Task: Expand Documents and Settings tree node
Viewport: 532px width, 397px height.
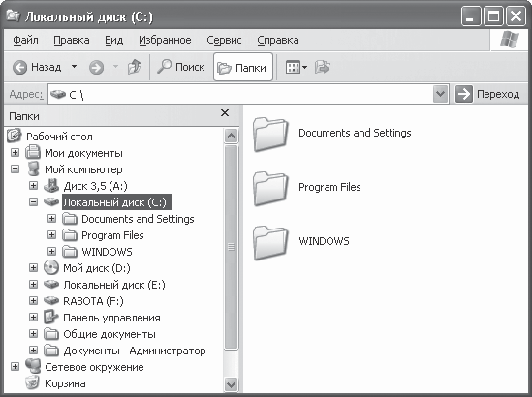Action: [x=51, y=218]
